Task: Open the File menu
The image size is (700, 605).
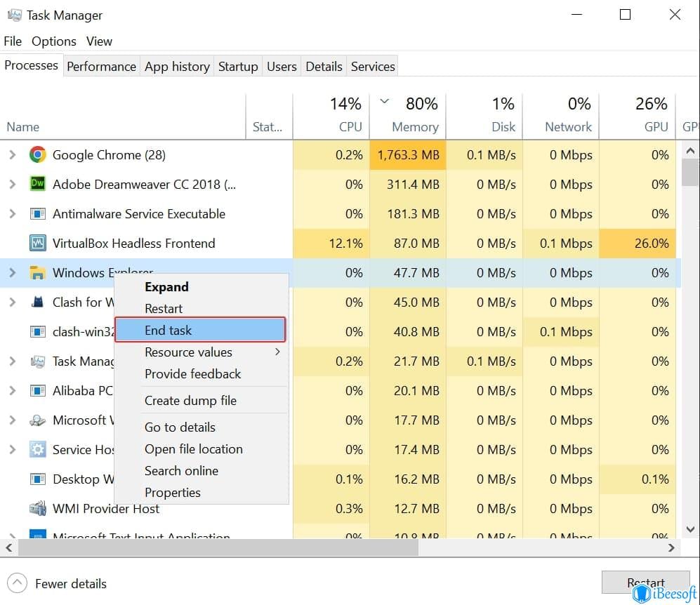Action: point(13,41)
